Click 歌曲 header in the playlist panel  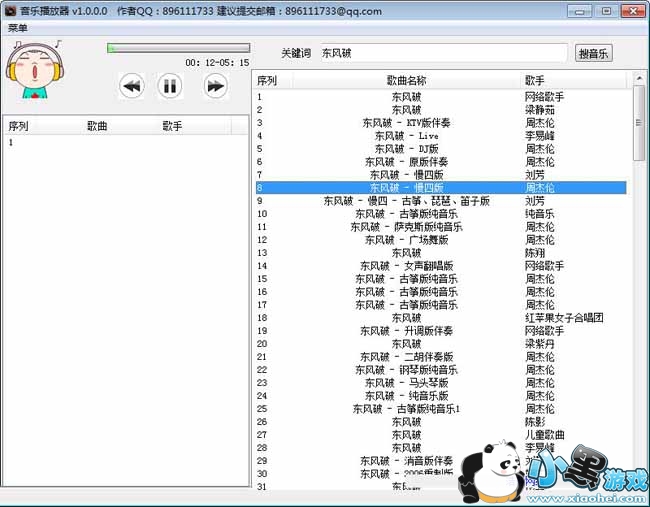pos(97,126)
